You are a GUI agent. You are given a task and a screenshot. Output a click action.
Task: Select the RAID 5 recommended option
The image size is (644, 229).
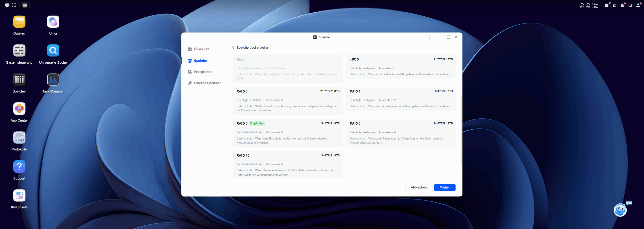point(288,133)
